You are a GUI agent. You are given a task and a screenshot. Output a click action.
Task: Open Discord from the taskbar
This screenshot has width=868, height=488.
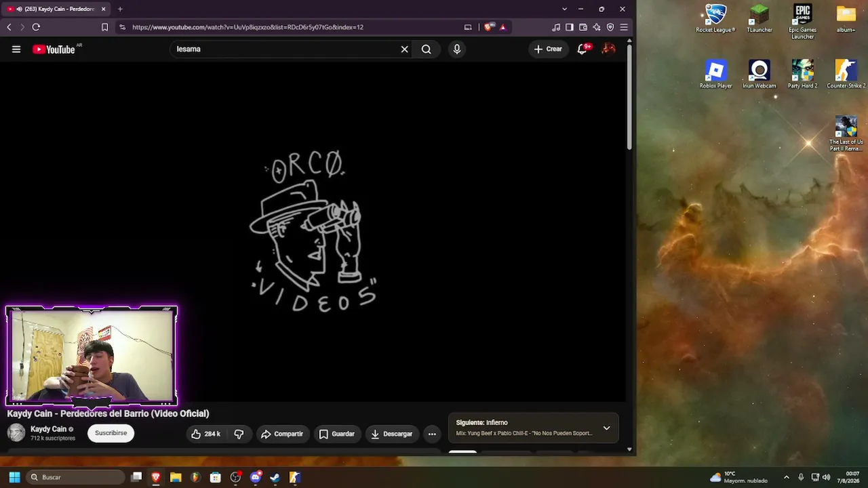click(255, 477)
